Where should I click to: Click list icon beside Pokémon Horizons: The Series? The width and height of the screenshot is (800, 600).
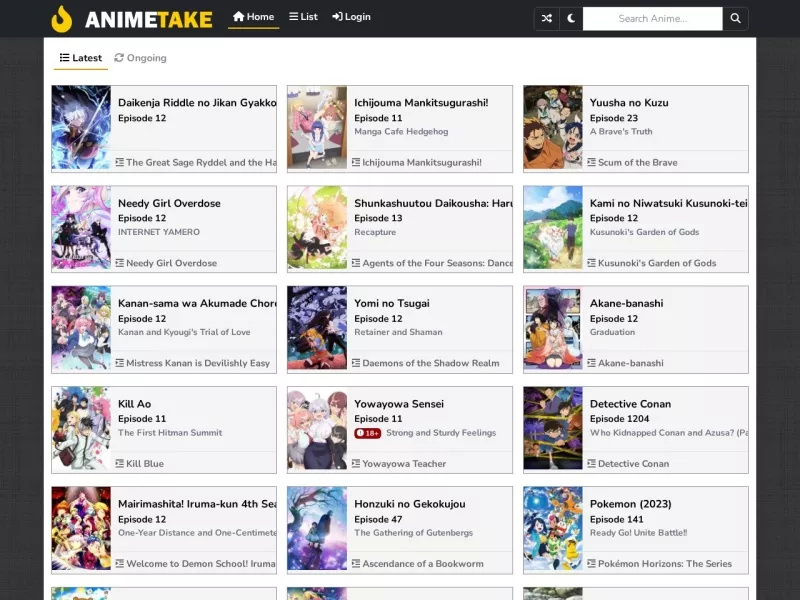(591, 563)
